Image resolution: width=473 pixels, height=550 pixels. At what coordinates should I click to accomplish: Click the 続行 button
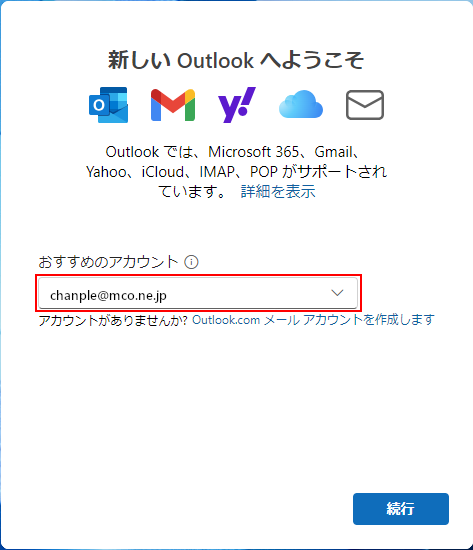[401, 509]
